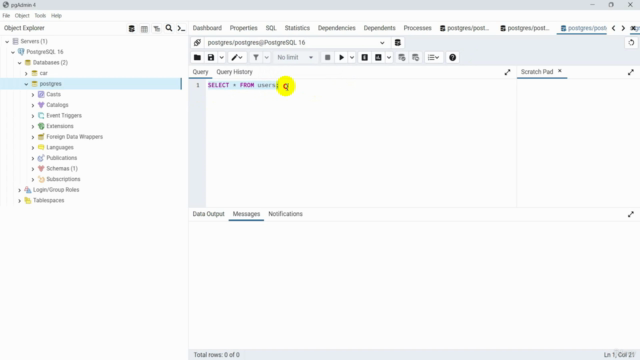
Task: Click the View Data table icon
Action: click(144, 29)
